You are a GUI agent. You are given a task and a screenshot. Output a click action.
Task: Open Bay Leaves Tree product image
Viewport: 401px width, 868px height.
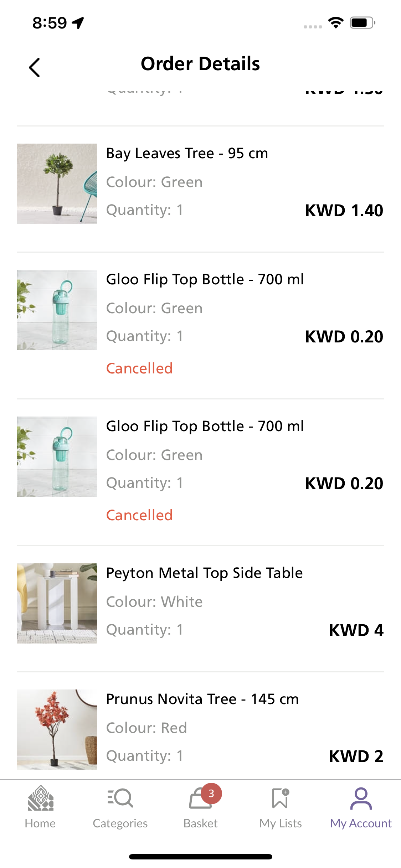pos(57,184)
